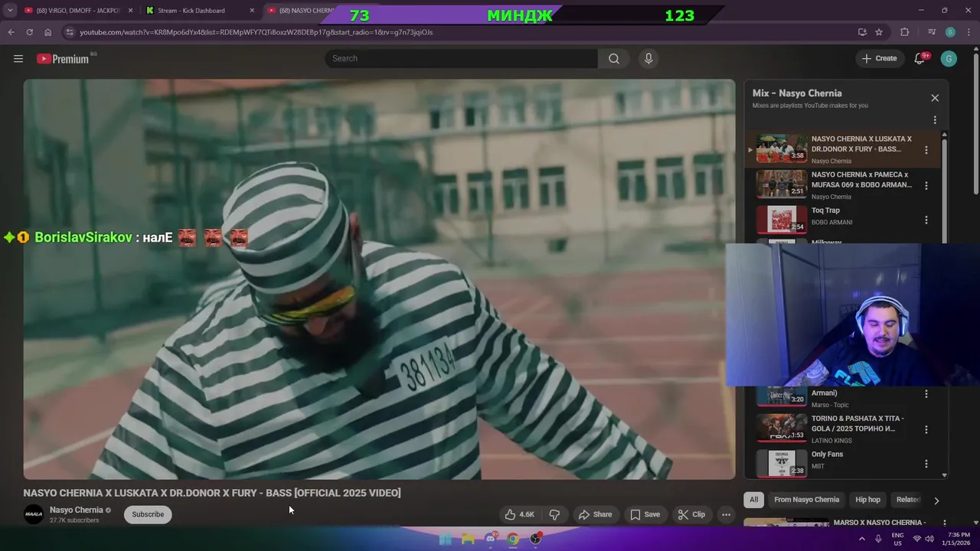
Task: Open the YouTube hamburger guide menu
Action: pyautogui.click(x=18, y=59)
